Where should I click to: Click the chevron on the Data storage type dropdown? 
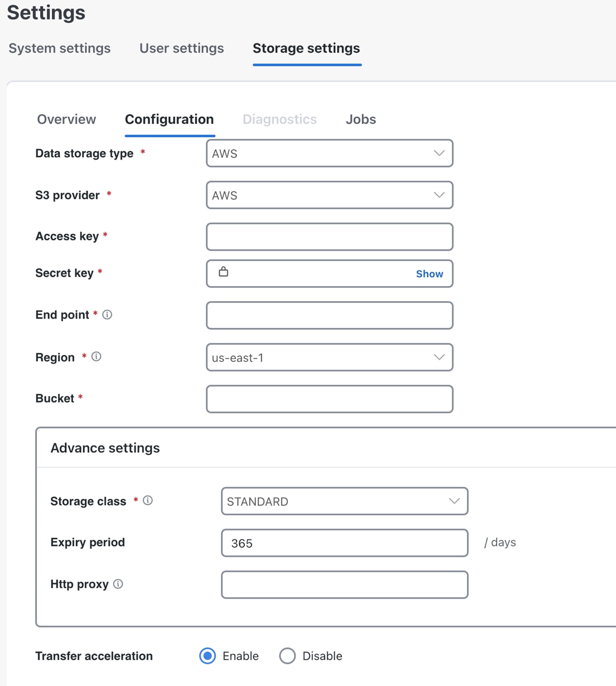click(439, 153)
